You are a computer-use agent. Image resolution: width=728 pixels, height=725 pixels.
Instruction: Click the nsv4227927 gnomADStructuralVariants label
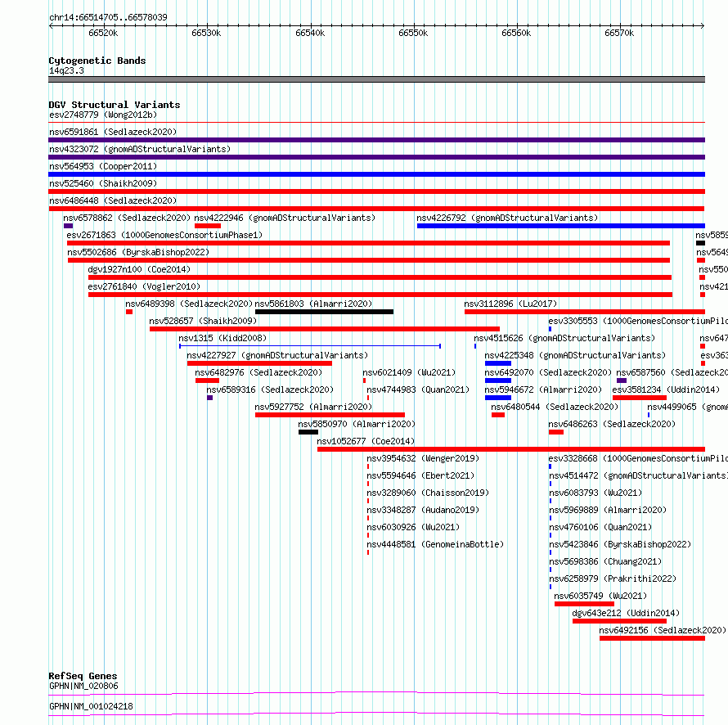tap(277, 355)
